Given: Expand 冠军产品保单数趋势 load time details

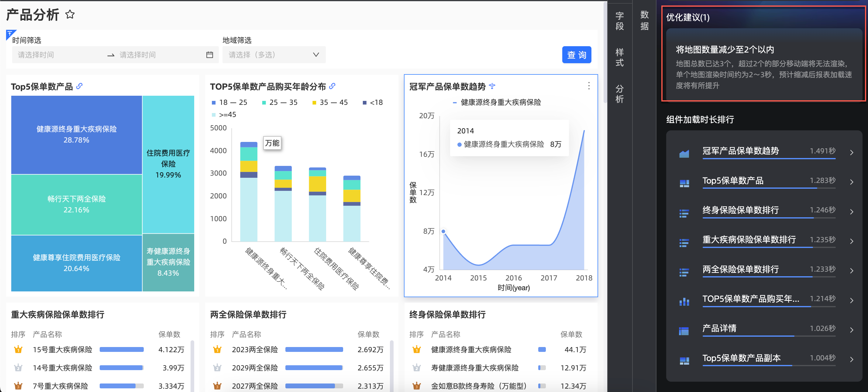Looking at the screenshot, I should pyautogui.click(x=852, y=153).
